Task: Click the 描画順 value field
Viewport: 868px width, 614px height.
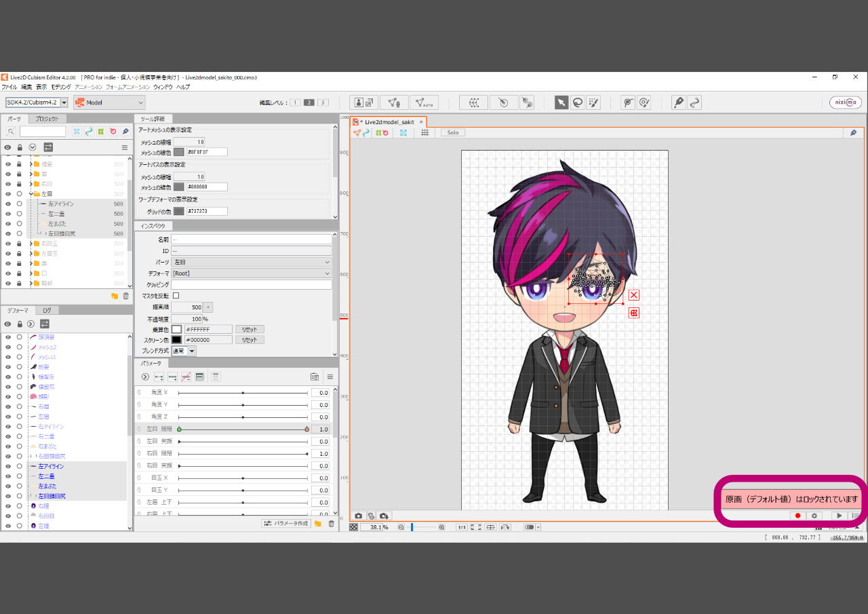Action: pos(186,307)
